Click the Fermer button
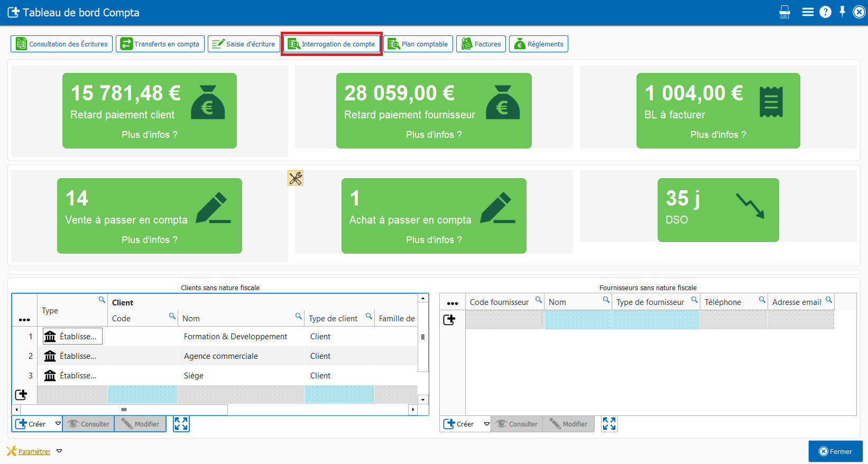Image resolution: width=868 pixels, height=464 pixels. (x=835, y=451)
